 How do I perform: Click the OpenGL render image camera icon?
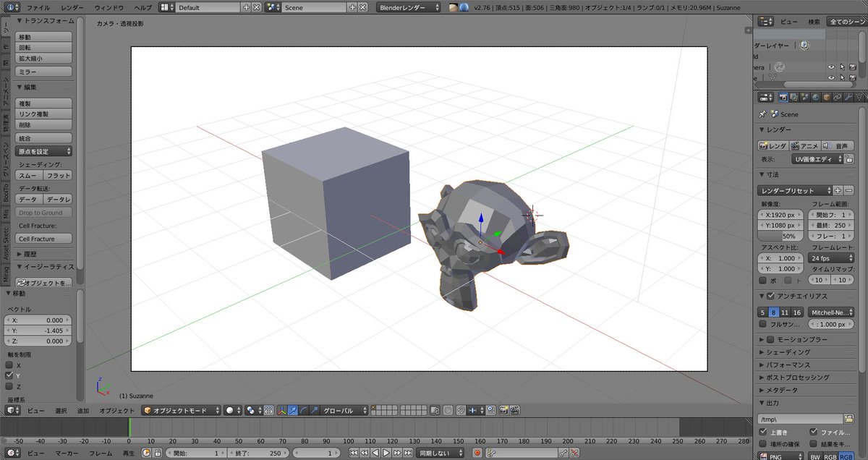pos(503,410)
